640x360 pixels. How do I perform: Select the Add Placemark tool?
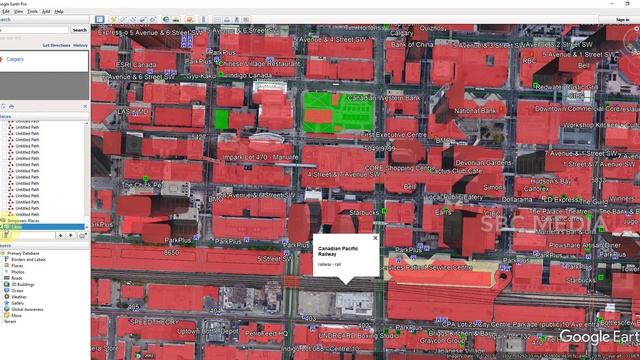pos(113,20)
